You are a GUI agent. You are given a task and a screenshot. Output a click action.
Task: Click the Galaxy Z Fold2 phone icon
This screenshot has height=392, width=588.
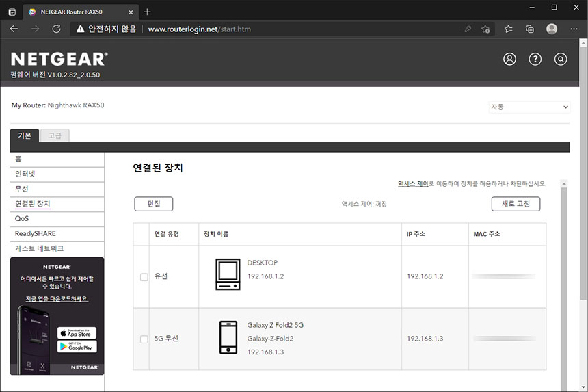[228, 337]
